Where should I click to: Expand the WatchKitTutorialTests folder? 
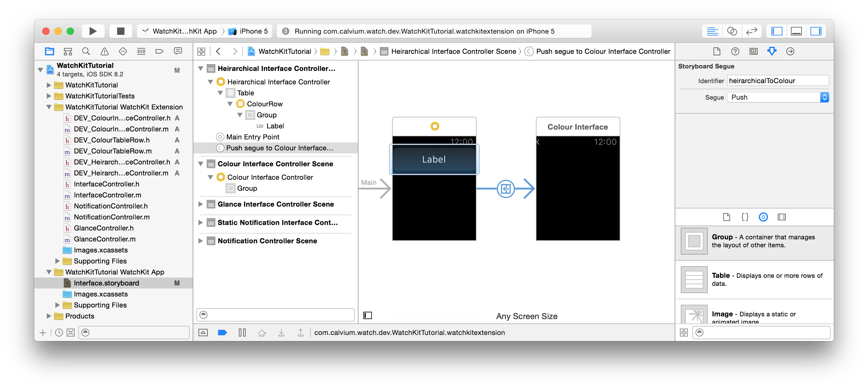(49, 96)
